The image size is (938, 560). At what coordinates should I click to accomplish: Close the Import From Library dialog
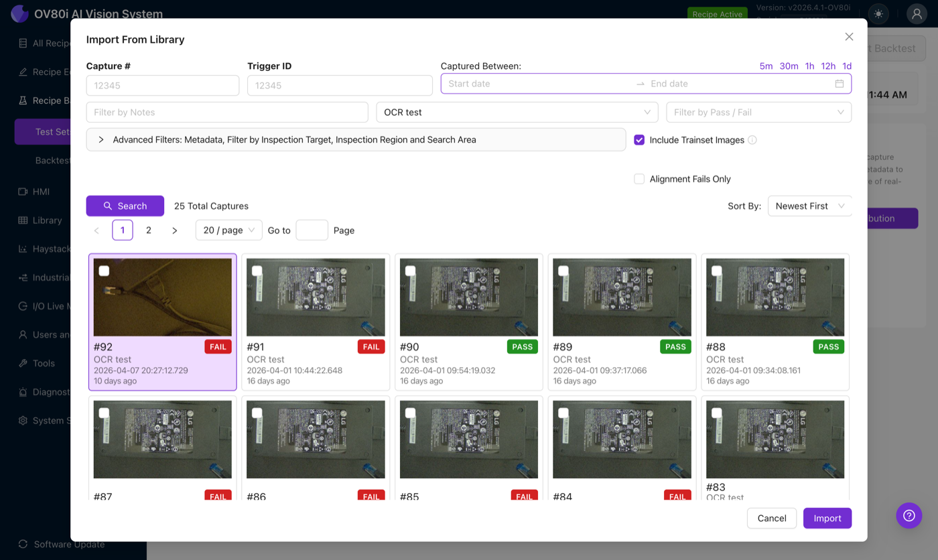click(849, 37)
